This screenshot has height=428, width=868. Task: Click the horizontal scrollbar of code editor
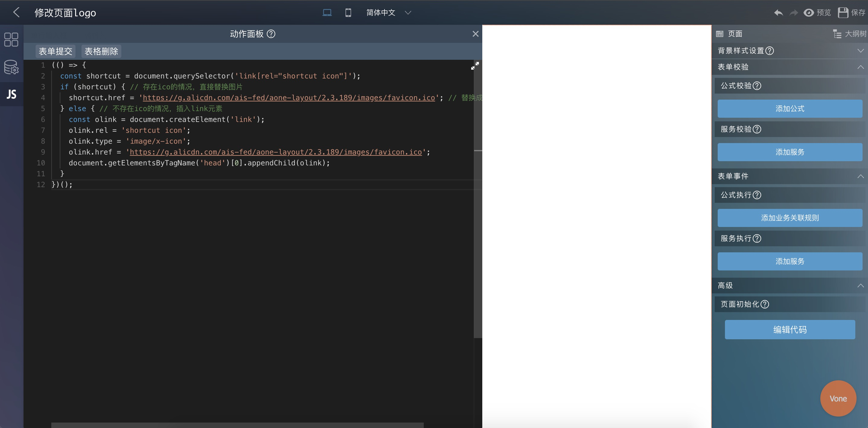tap(237, 425)
